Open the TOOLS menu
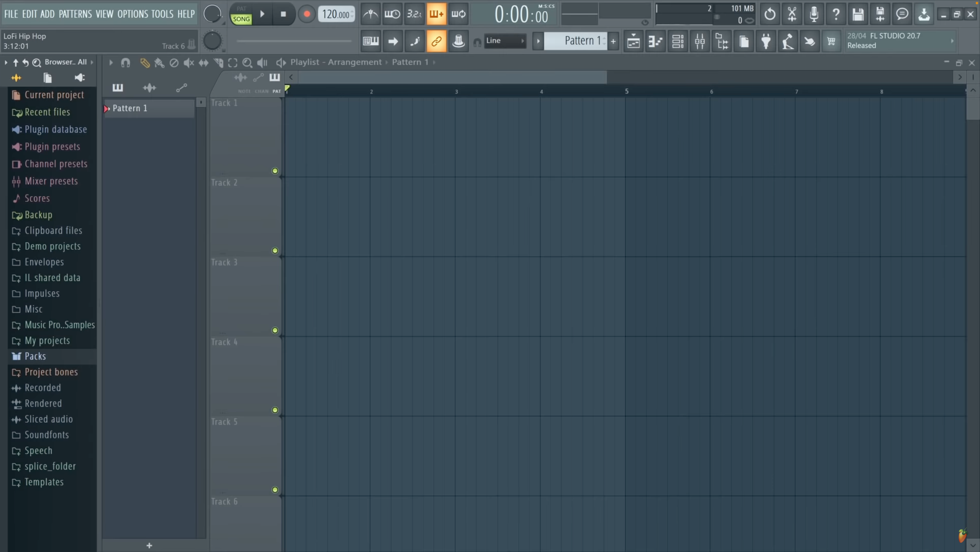The image size is (980, 552). (162, 14)
